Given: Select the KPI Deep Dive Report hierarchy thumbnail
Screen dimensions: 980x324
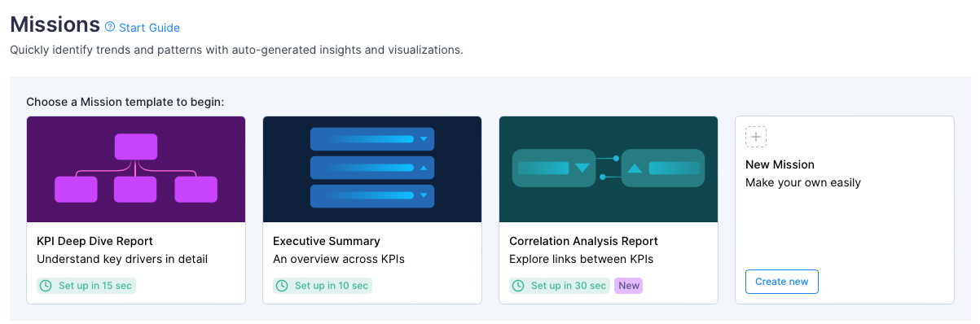Looking at the screenshot, I should click(x=136, y=169).
